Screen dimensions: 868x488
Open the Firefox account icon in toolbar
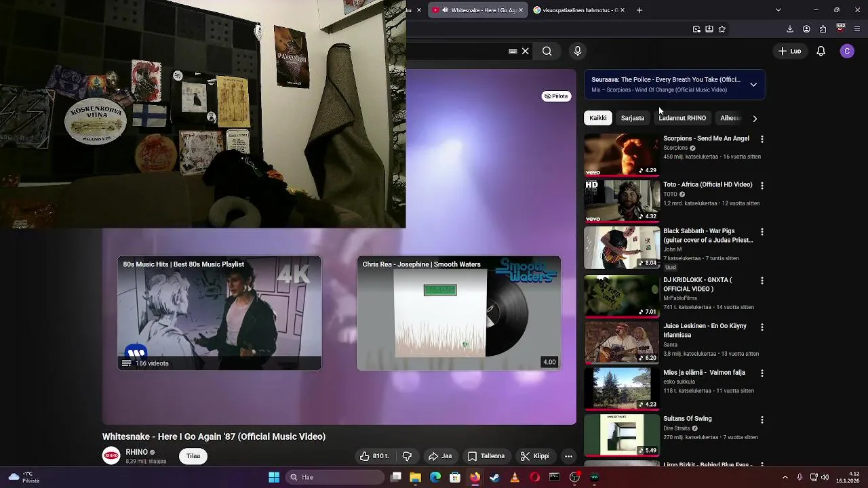(806, 29)
